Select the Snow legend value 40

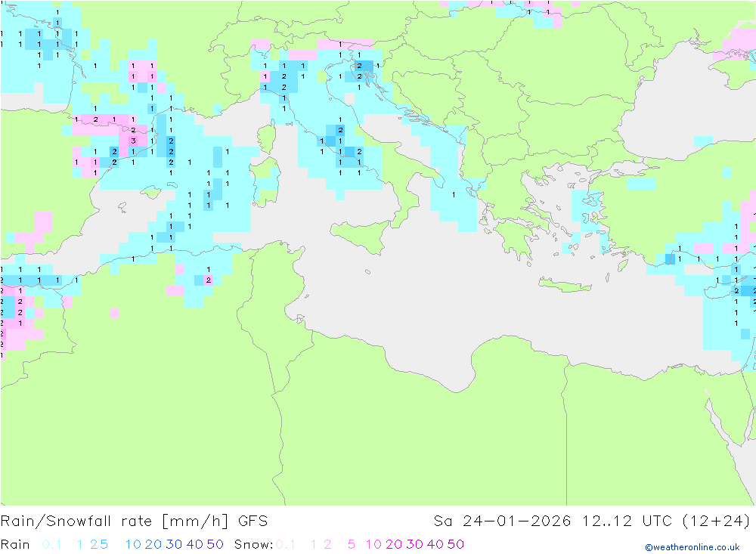435,544
